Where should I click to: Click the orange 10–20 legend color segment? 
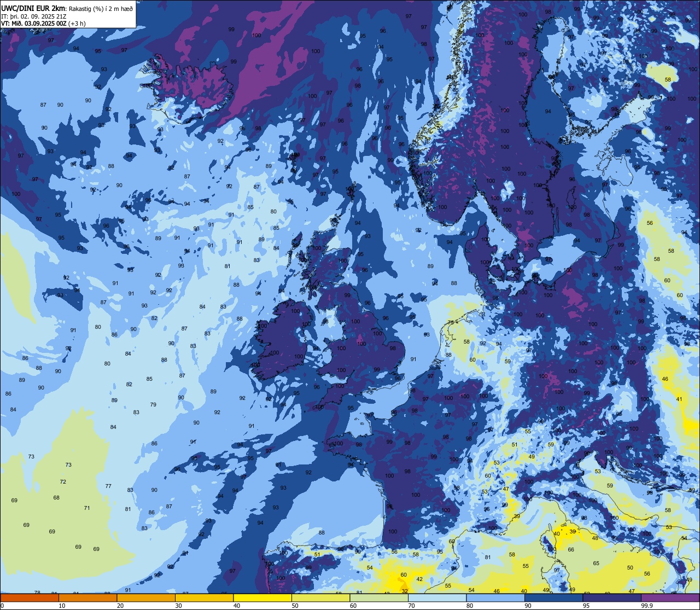[87, 597]
